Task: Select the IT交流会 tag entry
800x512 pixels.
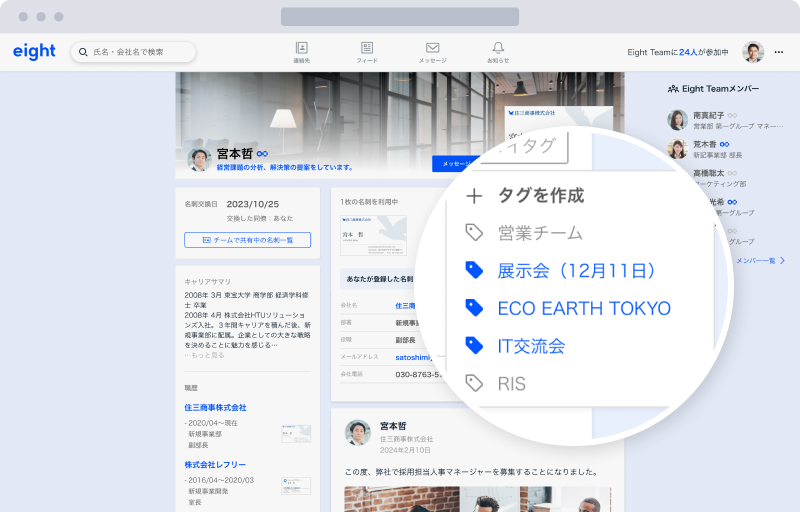Action: click(x=530, y=347)
